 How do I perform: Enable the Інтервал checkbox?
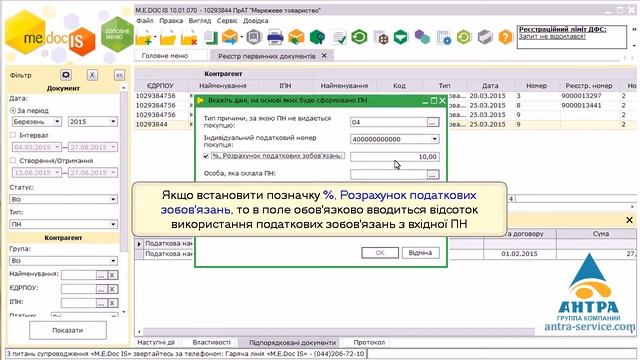(13, 135)
